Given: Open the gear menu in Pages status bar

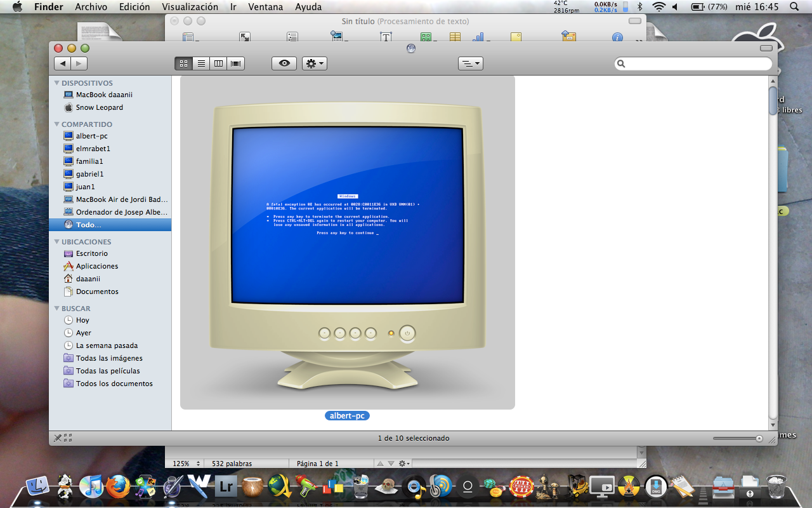Looking at the screenshot, I should point(404,464).
